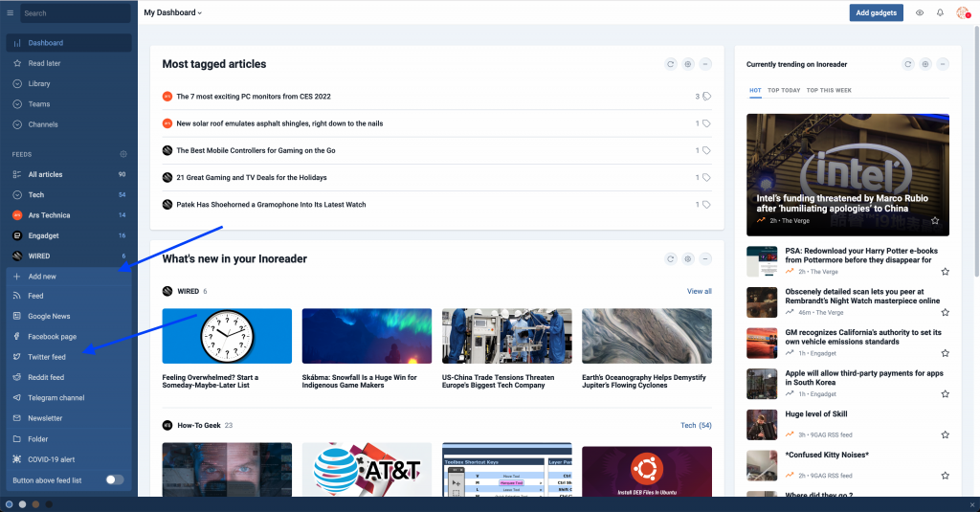The image size is (980, 512).
Task: Click tag icon on CES 2022 monitors row
Action: (707, 97)
